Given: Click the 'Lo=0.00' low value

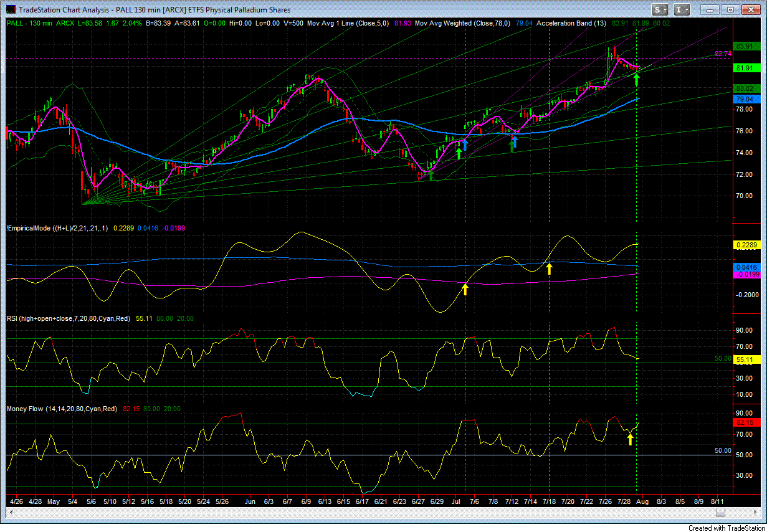Looking at the screenshot, I should 266,23.
